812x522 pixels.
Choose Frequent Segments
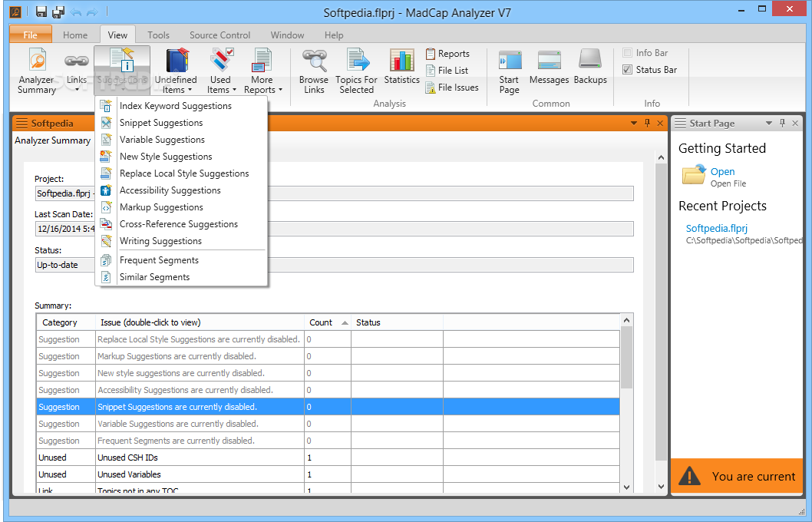tap(181, 260)
